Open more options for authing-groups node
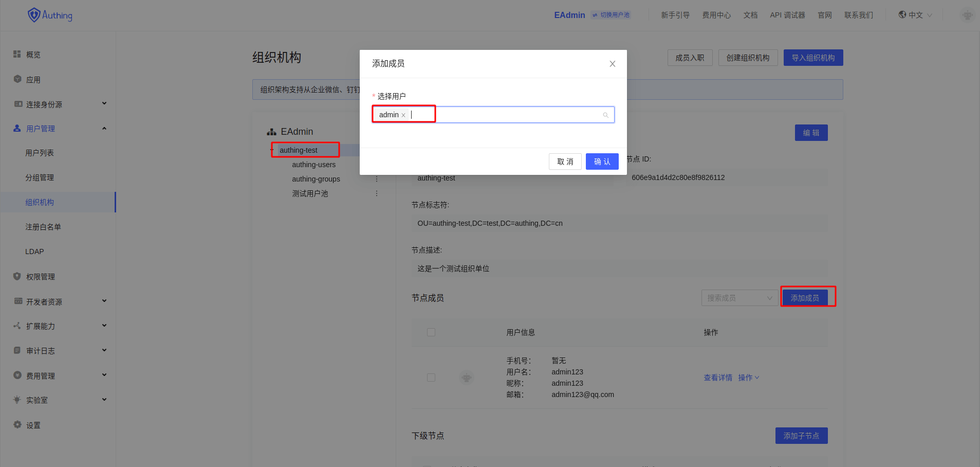Viewport: 980px width, 467px height. click(376, 179)
